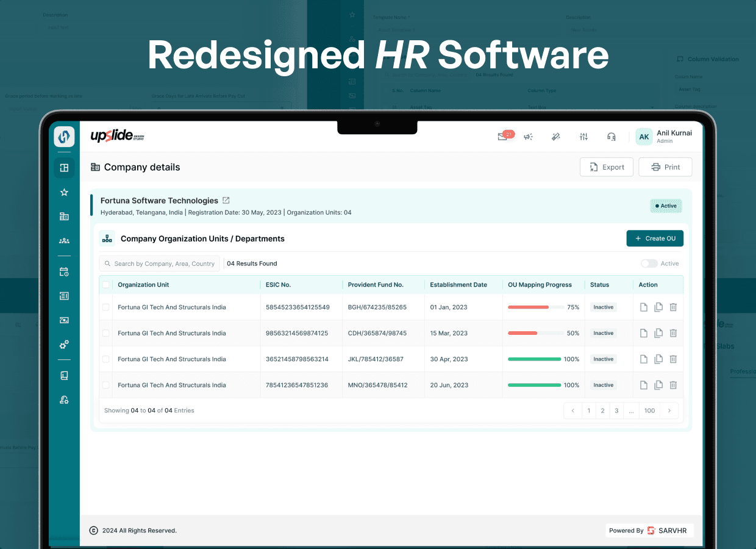This screenshot has height=549, width=756.
Task: Open the list document icon in the sidebar
Action: coord(64,296)
